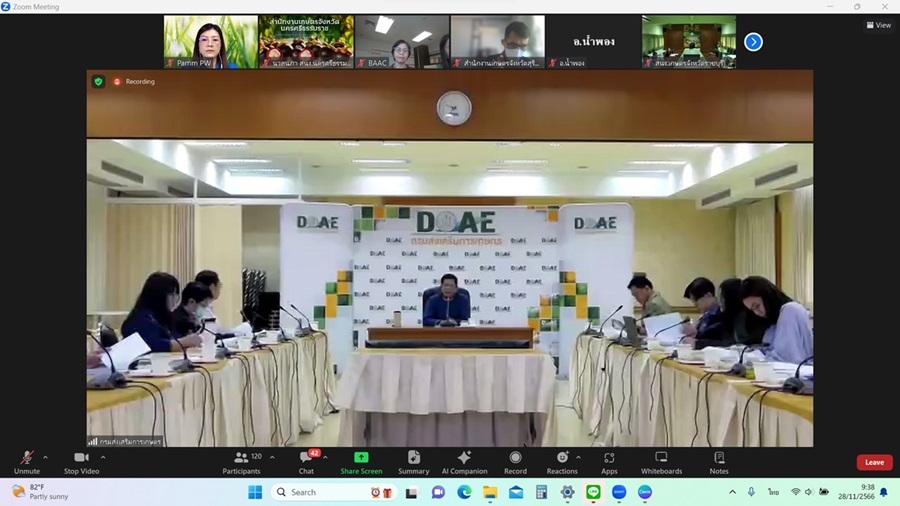
Task: Open meeting Notes
Action: coord(719,462)
